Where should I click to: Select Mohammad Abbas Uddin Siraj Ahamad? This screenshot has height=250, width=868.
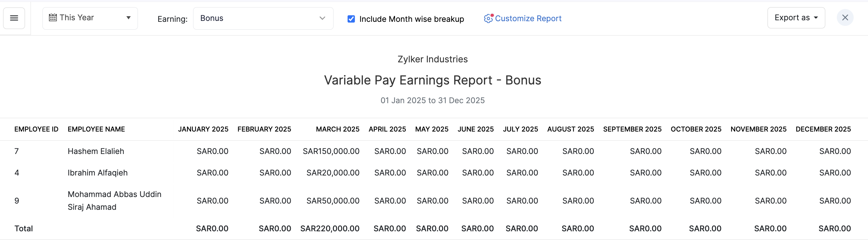coord(114,200)
